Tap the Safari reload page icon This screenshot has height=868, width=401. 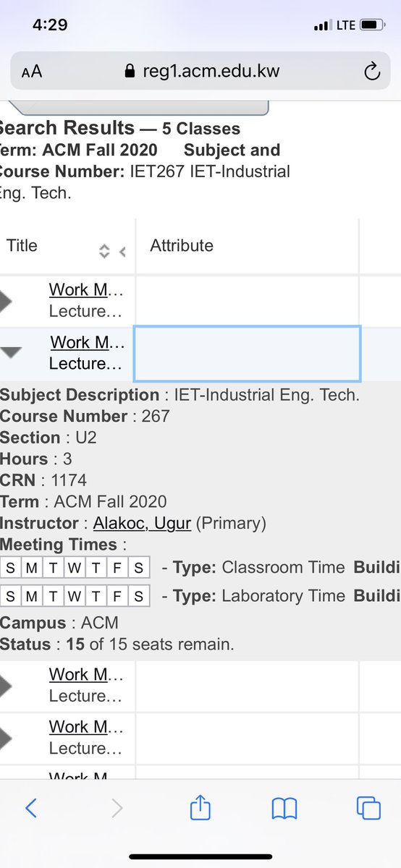coord(371,71)
